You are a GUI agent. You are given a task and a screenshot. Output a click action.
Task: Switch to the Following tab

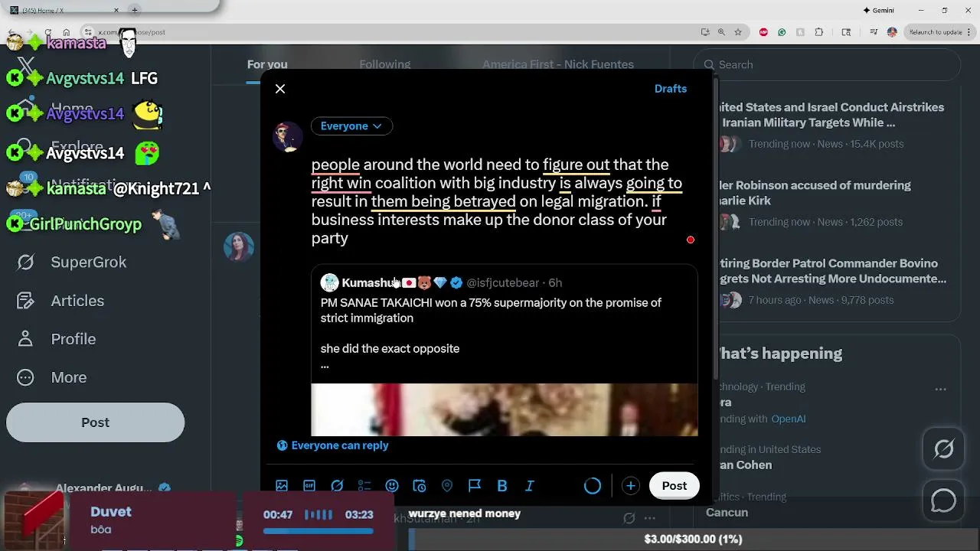(385, 65)
